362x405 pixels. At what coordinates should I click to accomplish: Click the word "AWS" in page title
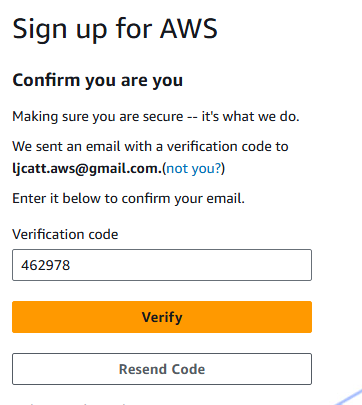tap(189, 29)
